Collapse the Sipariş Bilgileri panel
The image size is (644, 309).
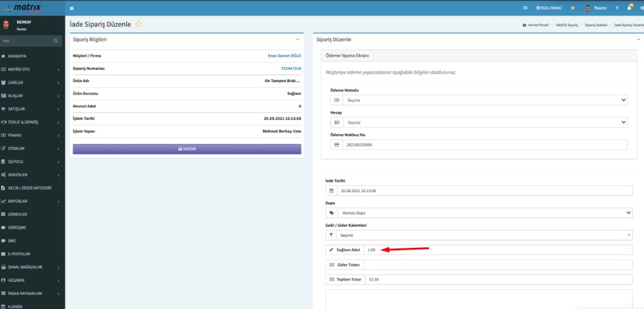pyautogui.click(x=298, y=39)
